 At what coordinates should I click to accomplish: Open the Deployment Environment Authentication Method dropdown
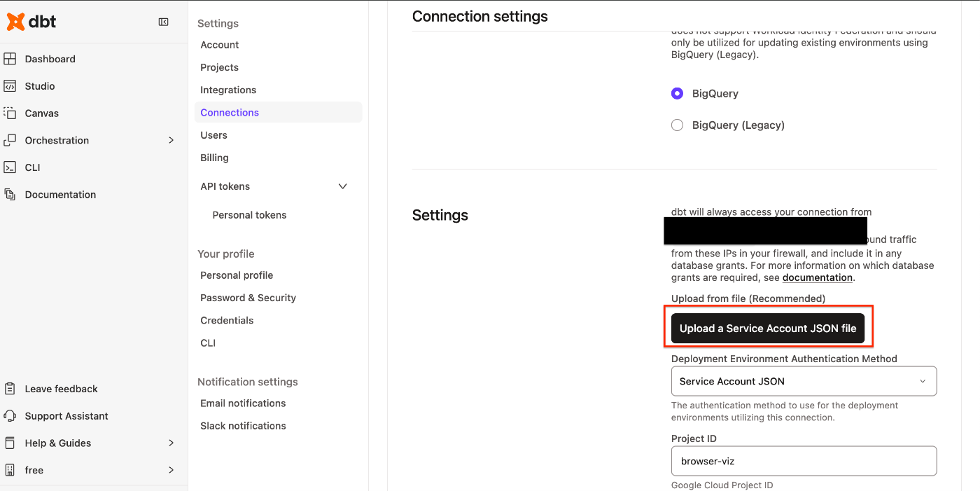point(804,381)
